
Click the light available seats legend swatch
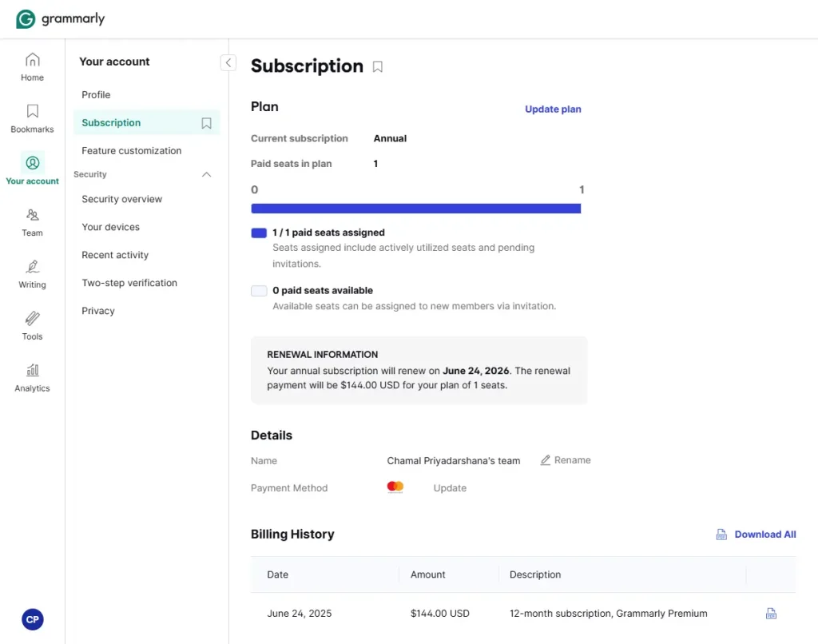pos(259,291)
